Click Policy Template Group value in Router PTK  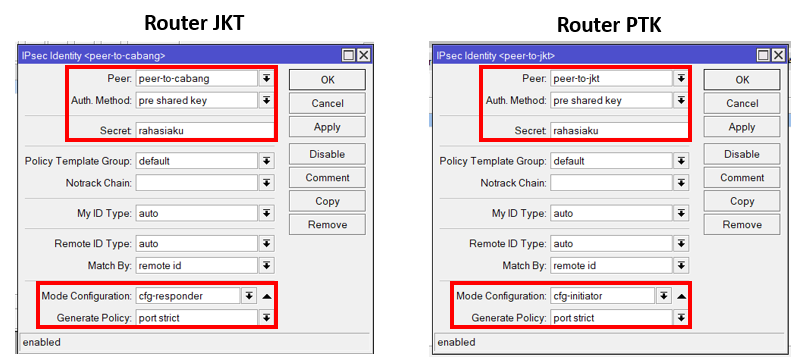611,161
